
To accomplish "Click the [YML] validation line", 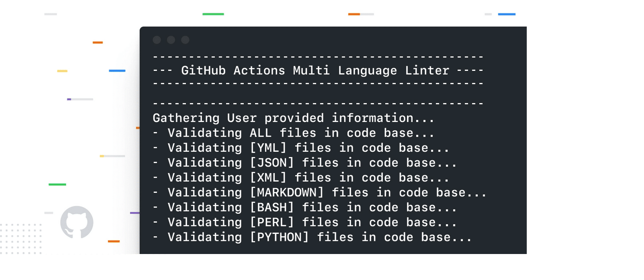I will point(301,148).
